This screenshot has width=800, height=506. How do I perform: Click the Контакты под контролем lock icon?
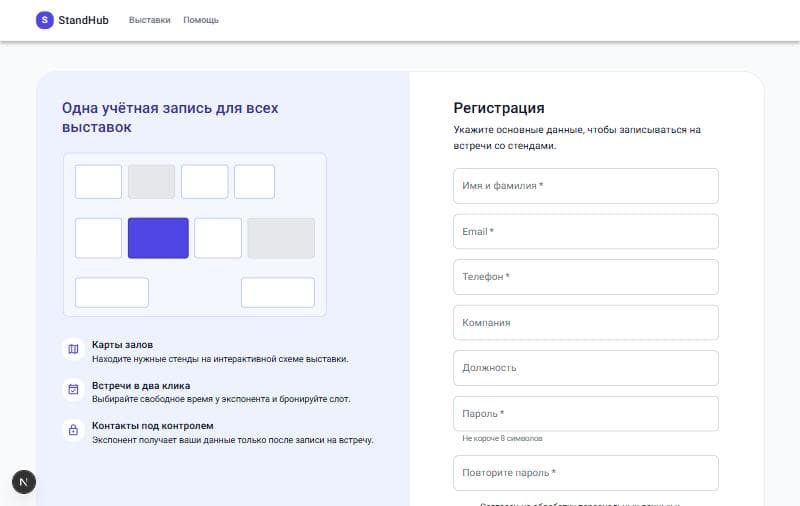point(73,430)
